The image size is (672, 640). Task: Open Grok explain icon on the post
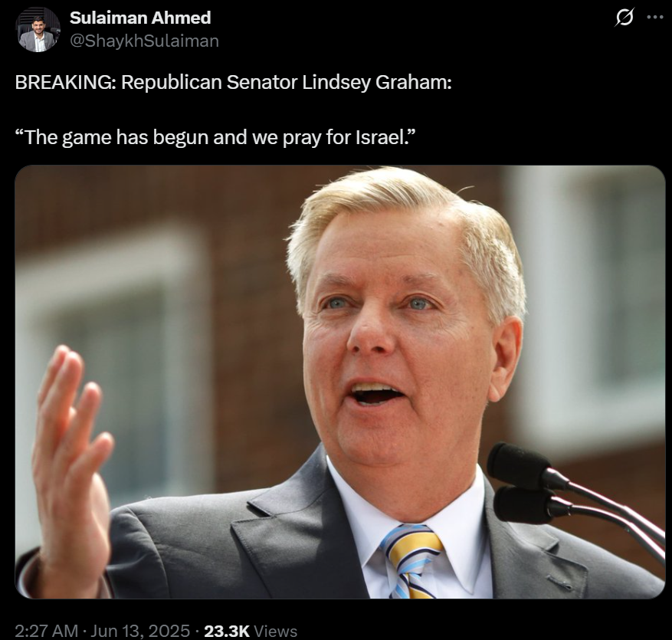point(624,18)
